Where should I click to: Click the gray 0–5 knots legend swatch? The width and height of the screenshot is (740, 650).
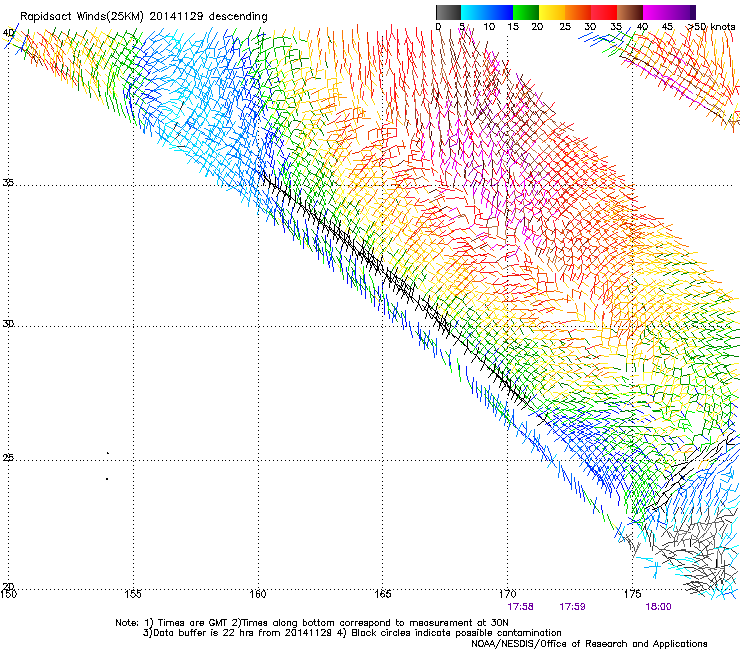tap(448, 12)
